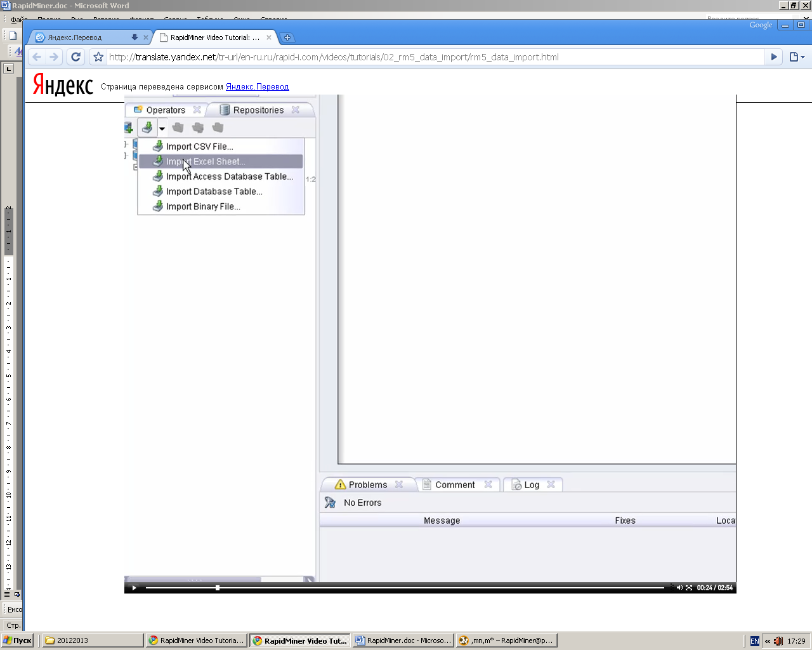Close the Comment tab
This screenshot has width=812, height=650.
tap(488, 484)
